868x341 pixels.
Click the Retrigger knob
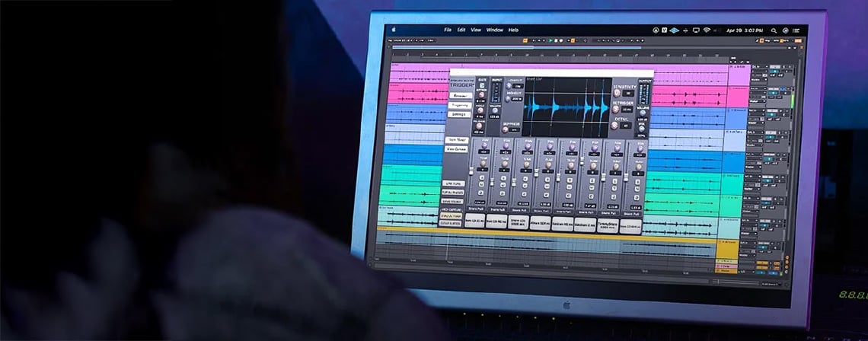pyautogui.click(x=615, y=109)
